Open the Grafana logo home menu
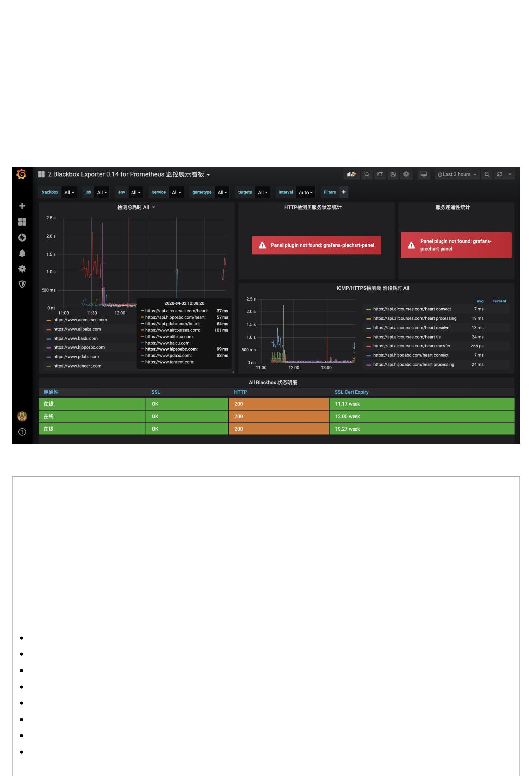532x776 pixels. click(21, 174)
